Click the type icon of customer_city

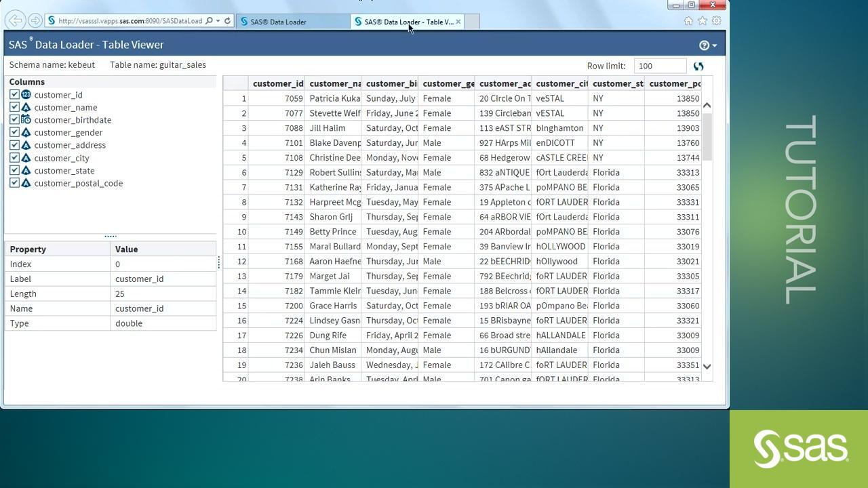click(26, 158)
